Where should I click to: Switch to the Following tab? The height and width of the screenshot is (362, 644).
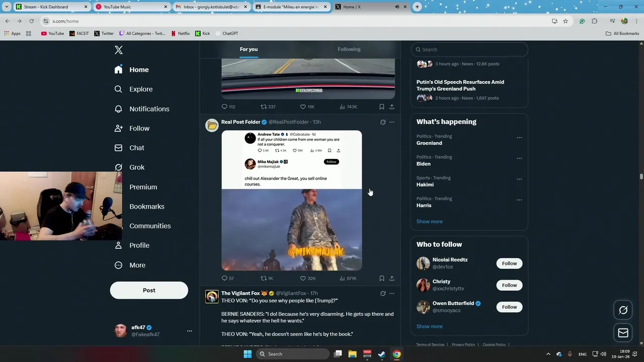[x=349, y=49]
